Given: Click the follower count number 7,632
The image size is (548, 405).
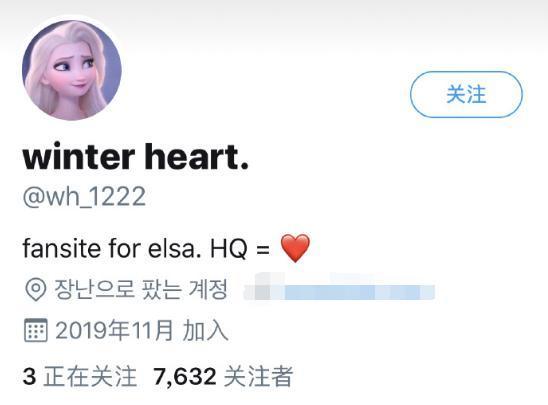Looking at the screenshot, I should 185,377.
